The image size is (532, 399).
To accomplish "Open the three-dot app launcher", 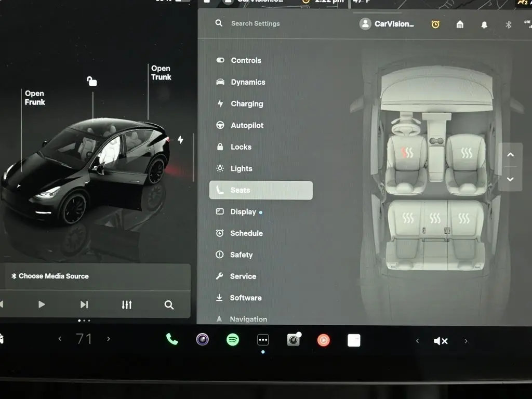I will coord(263,340).
